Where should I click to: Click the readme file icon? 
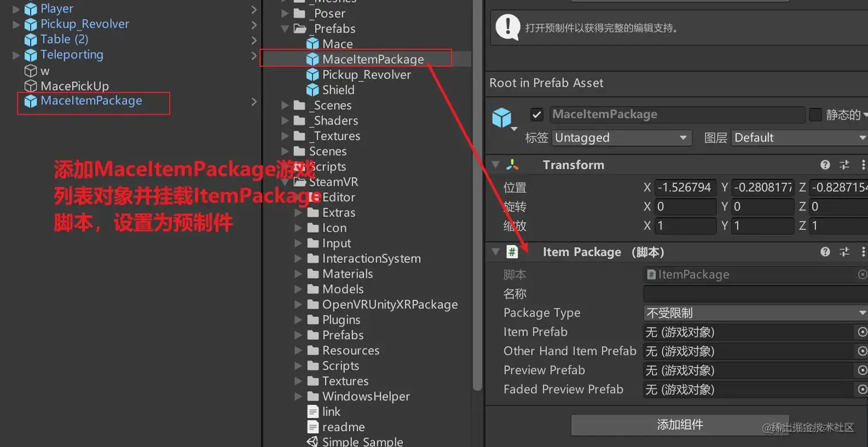click(312, 427)
